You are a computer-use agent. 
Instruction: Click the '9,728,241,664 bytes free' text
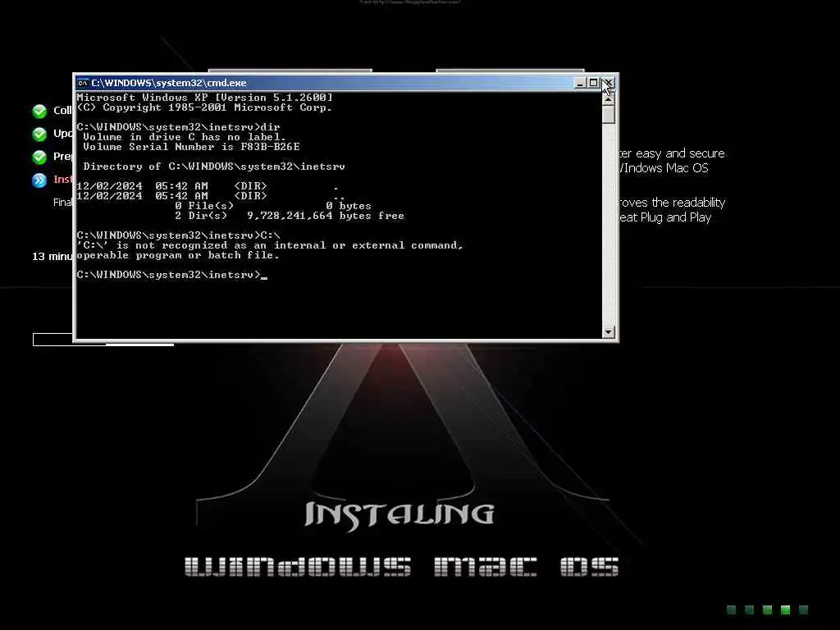click(x=325, y=216)
